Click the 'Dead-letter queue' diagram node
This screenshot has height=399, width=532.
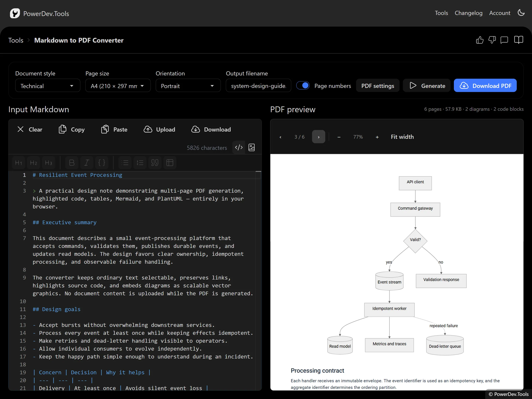(x=445, y=345)
